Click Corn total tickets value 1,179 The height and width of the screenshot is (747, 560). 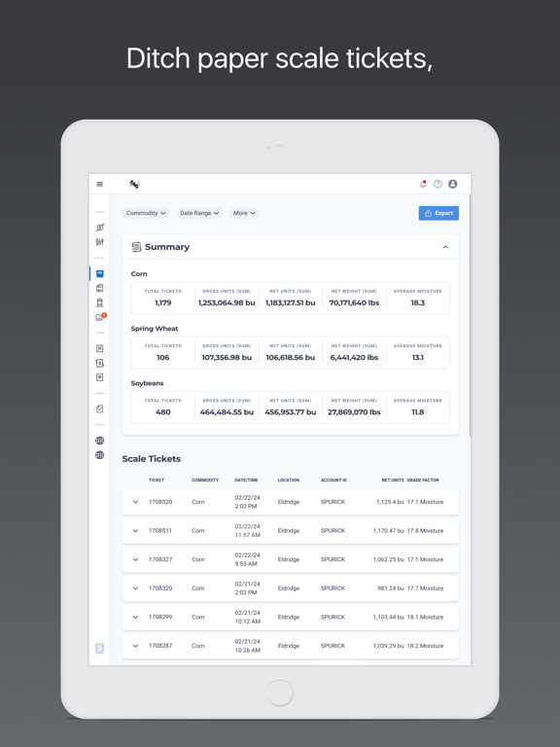click(163, 302)
